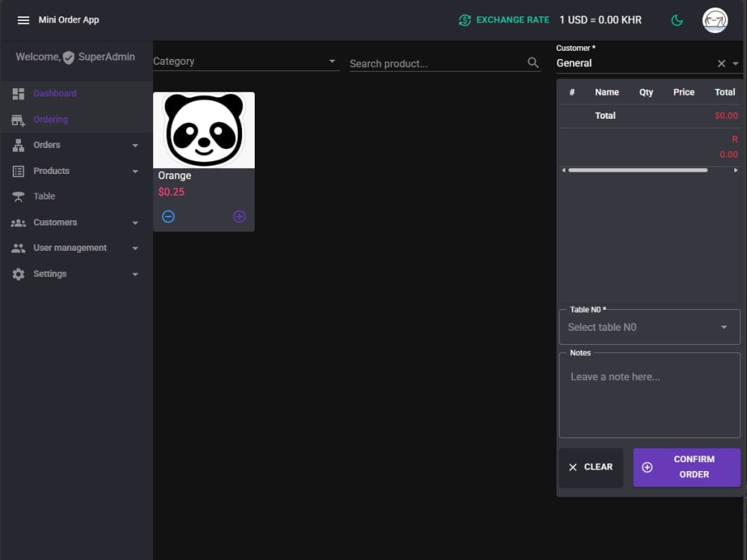Click the Customers group icon

click(x=18, y=223)
